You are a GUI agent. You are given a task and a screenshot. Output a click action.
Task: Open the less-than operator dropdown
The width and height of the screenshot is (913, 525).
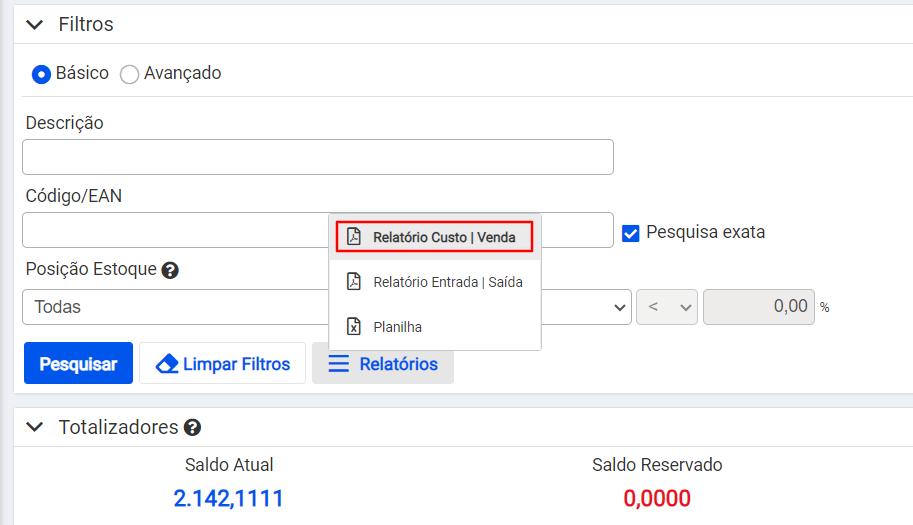coord(667,307)
